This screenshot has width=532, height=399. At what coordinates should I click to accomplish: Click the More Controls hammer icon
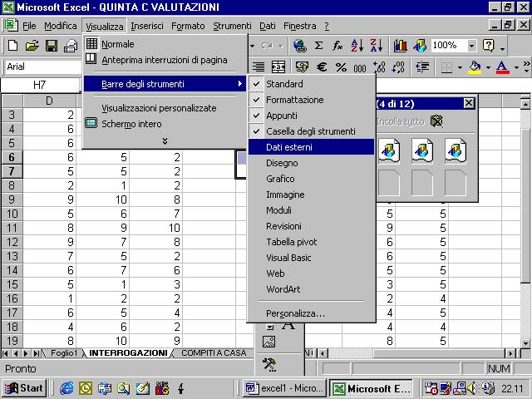(x=269, y=364)
